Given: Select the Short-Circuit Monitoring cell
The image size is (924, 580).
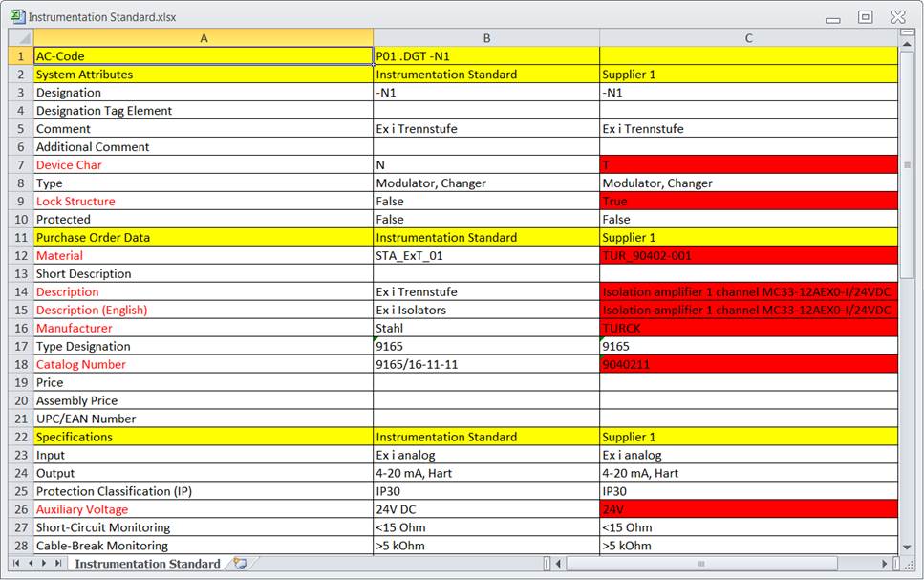Looking at the screenshot, I should click(x=204, y=527).
